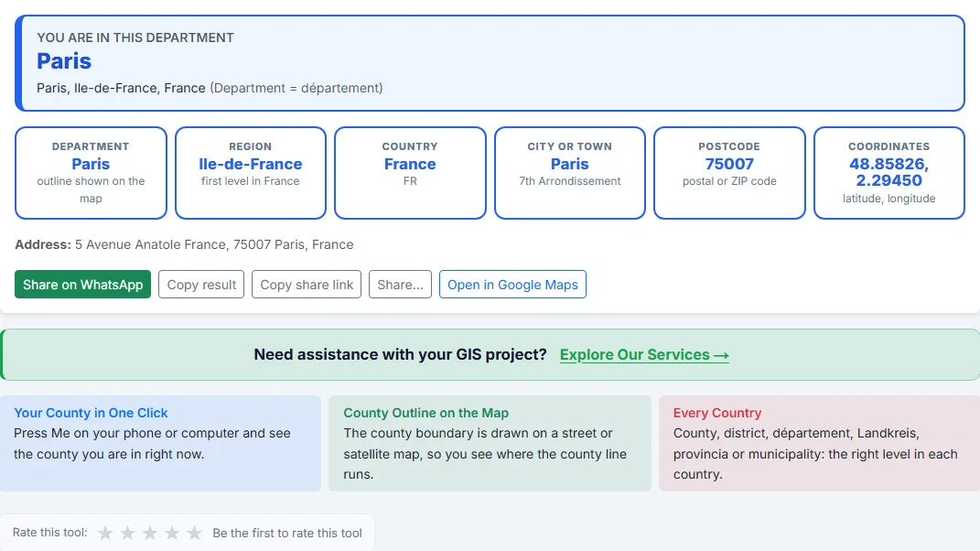
Task: Rate the tool five stars
Action: [x=194, y=533]
